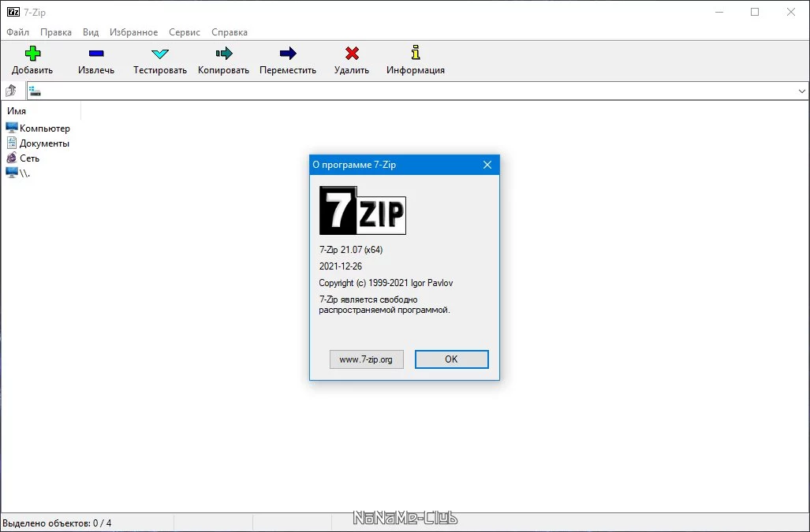Click the Переместить blue arrow icon

tap(288, 53)
